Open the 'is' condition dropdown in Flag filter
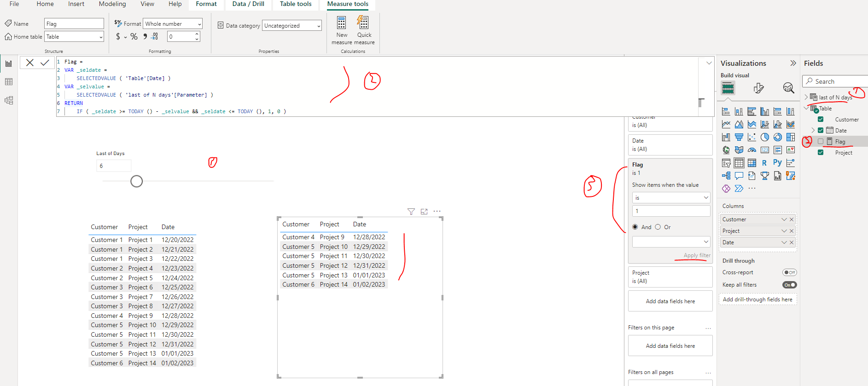 [x=671, y=198]
